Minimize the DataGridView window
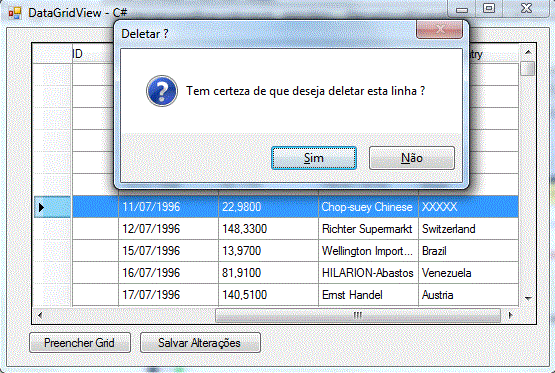Viewport: 555px width, 373px height. click(462, 8)
